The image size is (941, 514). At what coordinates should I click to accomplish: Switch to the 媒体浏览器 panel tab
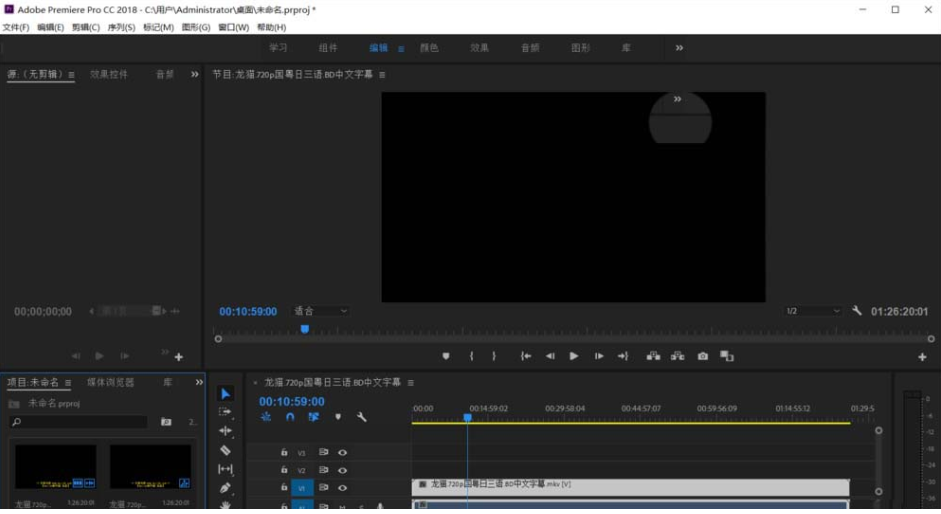point(110,382)
